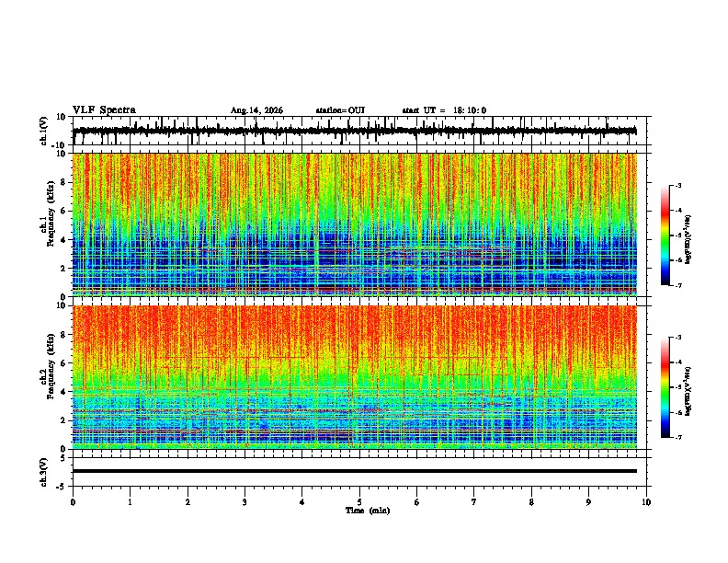
Task: Click the ch.1 voltage waveform trace
Action: click(x=355, y=131)
